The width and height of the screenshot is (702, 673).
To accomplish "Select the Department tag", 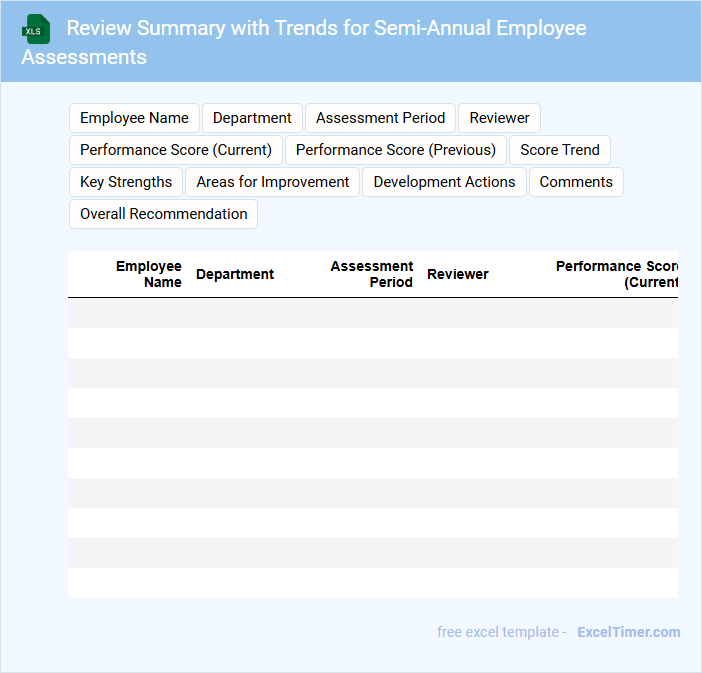I will tap(252, 118).
